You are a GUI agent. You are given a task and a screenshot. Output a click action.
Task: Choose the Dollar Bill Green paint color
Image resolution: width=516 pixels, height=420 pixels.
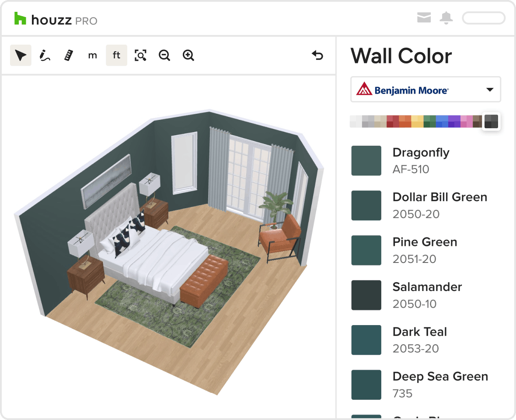[366, 206]
